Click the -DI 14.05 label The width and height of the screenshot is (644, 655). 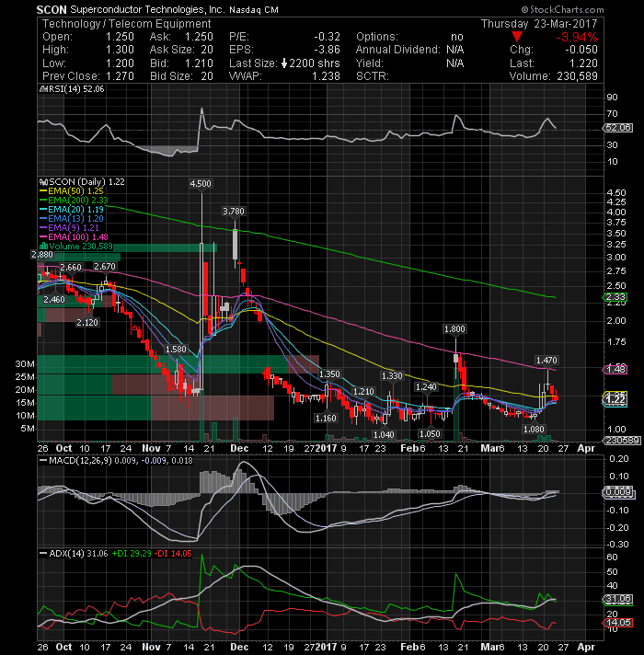tap(173, 554)
